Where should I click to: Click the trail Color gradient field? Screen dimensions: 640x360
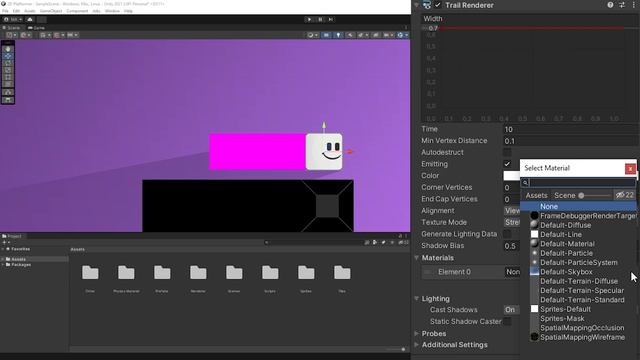click(511, 176)
